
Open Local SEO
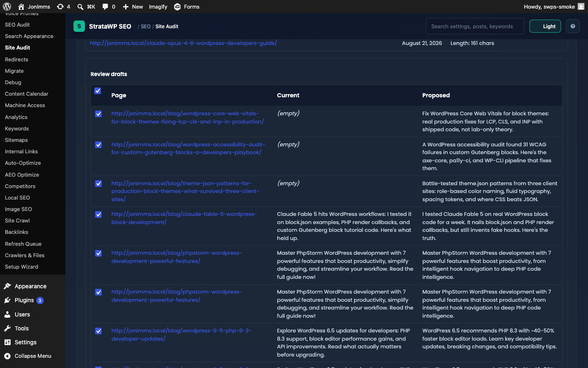coord(18,197)
